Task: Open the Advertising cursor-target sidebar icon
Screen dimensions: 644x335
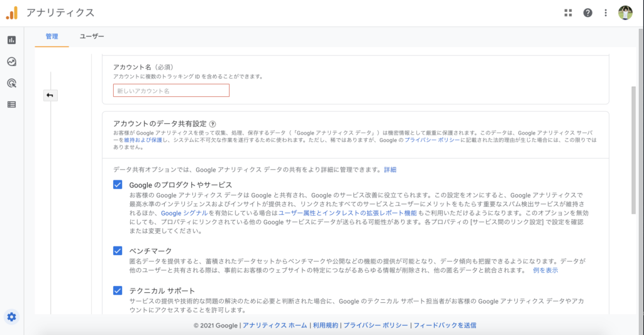Action: (x=11, y=84)
